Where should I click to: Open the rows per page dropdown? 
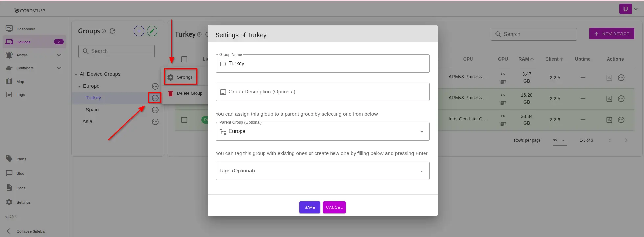[x=560, y=140]
